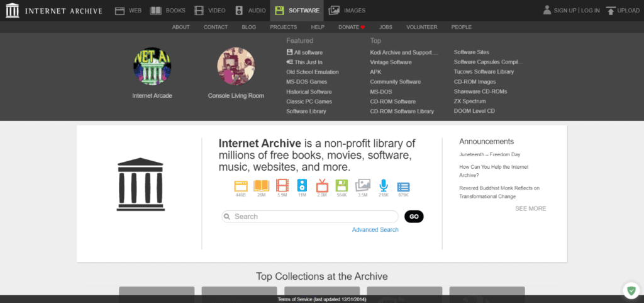Open the VOLUNTEER menu item

pyautogui.click(x=422, y=27)
